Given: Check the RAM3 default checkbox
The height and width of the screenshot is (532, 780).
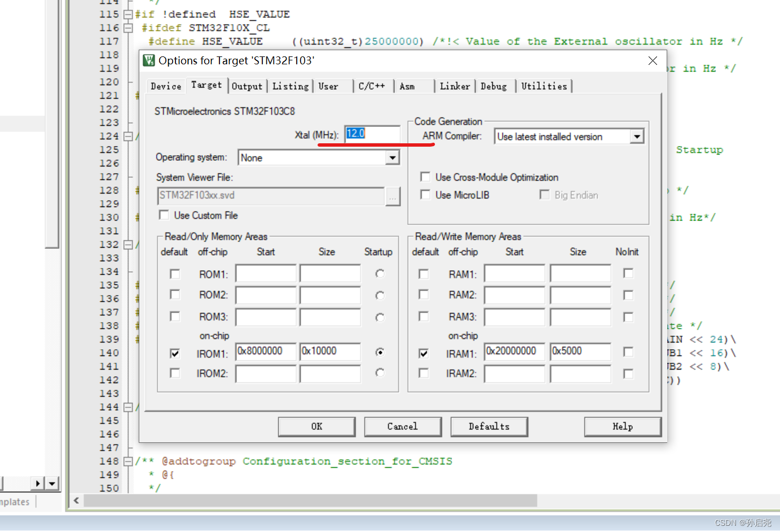Looking at the screenshot, I should pyautogui.click(x=424, y=316).
